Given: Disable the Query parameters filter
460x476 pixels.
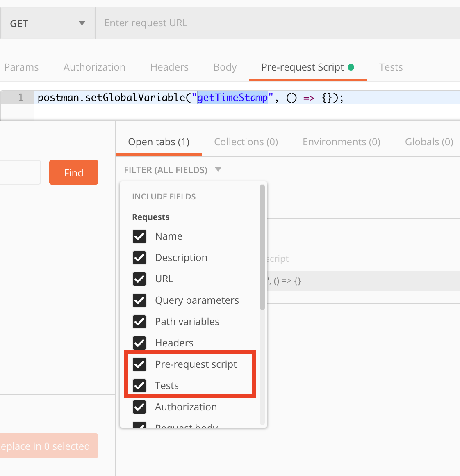Looking at the screenshot, I should (x=139, y=300).
